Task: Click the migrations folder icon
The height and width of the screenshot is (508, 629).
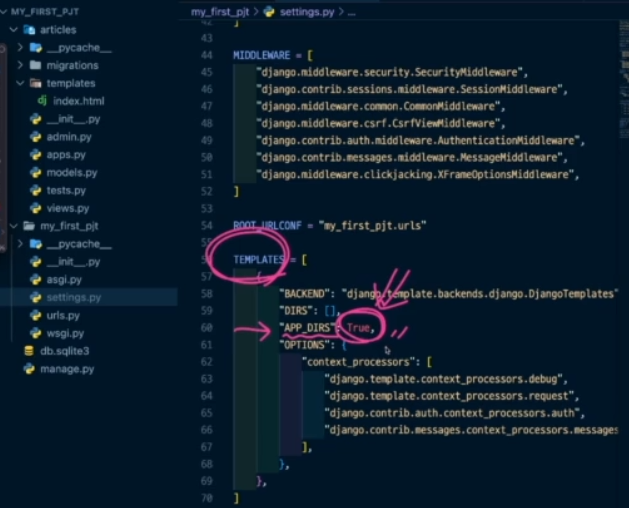Action: pos(36,65)
